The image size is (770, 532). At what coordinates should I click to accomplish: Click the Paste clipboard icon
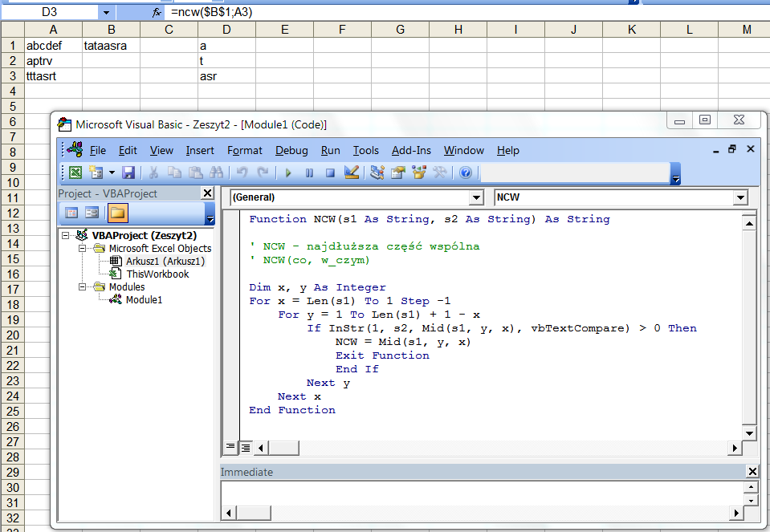(x=195, y=173)
